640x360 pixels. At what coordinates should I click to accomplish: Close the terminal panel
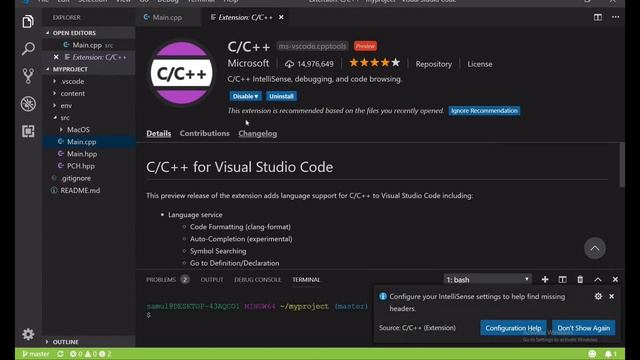(x=615, y=280)
